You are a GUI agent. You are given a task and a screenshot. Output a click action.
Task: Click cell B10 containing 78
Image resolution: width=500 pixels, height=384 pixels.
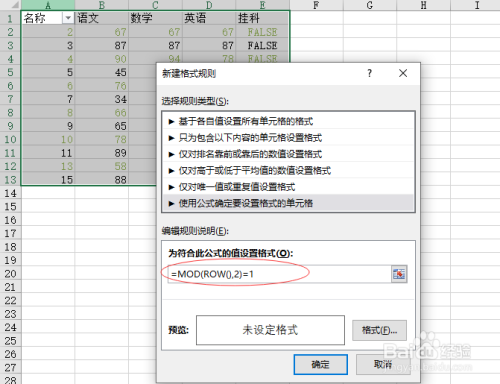[102, 139]
